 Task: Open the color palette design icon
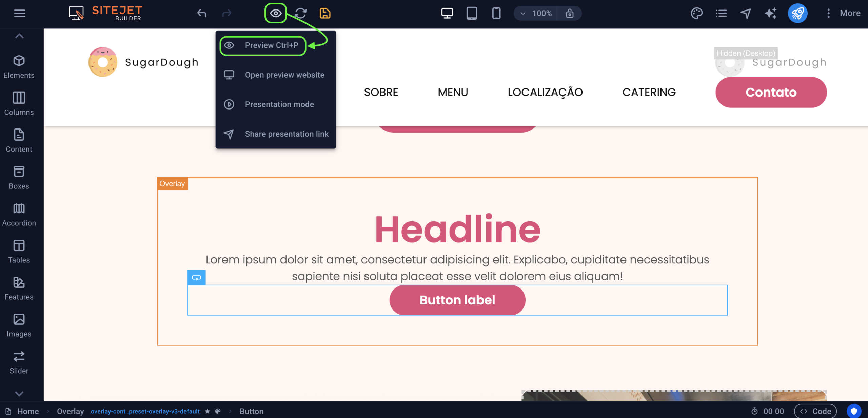(696, 13)
